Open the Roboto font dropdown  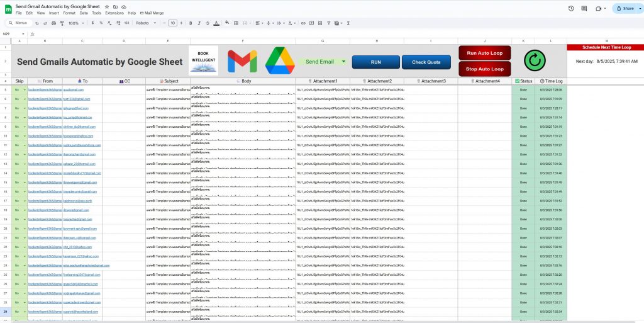click(x=146, y=23)
